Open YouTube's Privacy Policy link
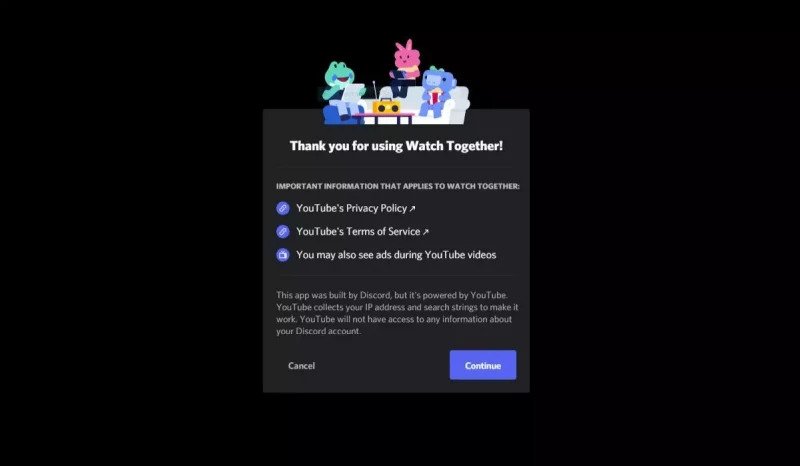 pyautogui.click(x=352, y=208)
